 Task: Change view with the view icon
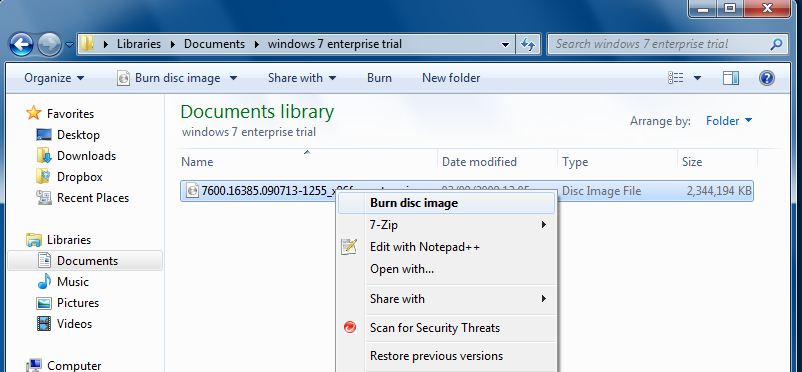(676, 78)
